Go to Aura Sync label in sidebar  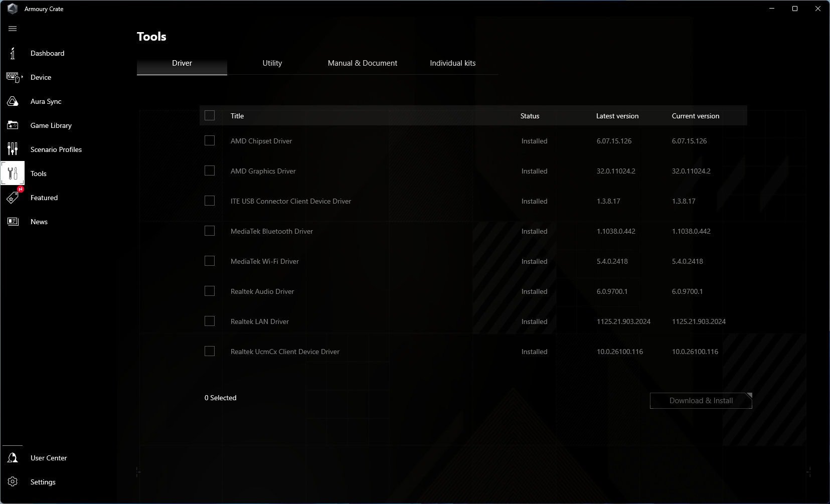(46, 101)
